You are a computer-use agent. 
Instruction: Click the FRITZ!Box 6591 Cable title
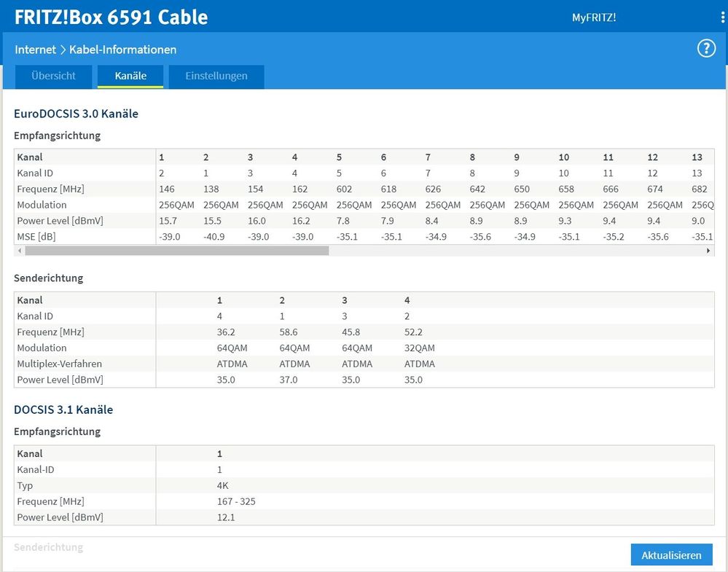(x=111, y=17)
